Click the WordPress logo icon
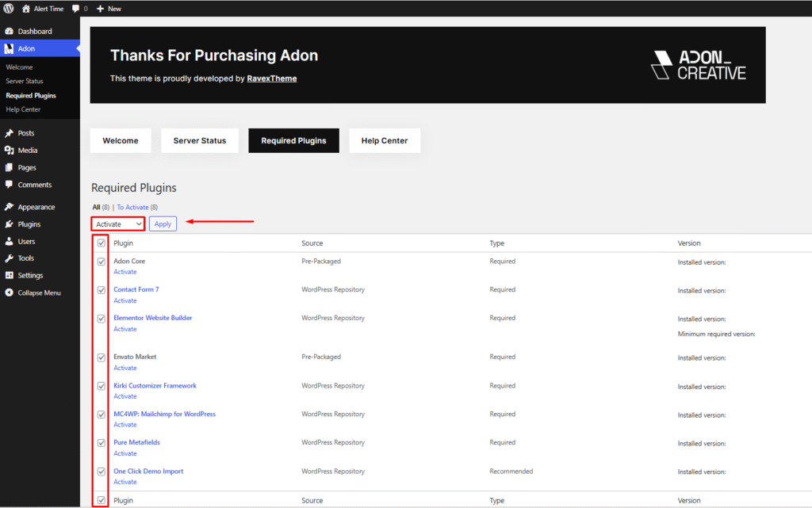812x508 pixels. click(x=9, y=8)
